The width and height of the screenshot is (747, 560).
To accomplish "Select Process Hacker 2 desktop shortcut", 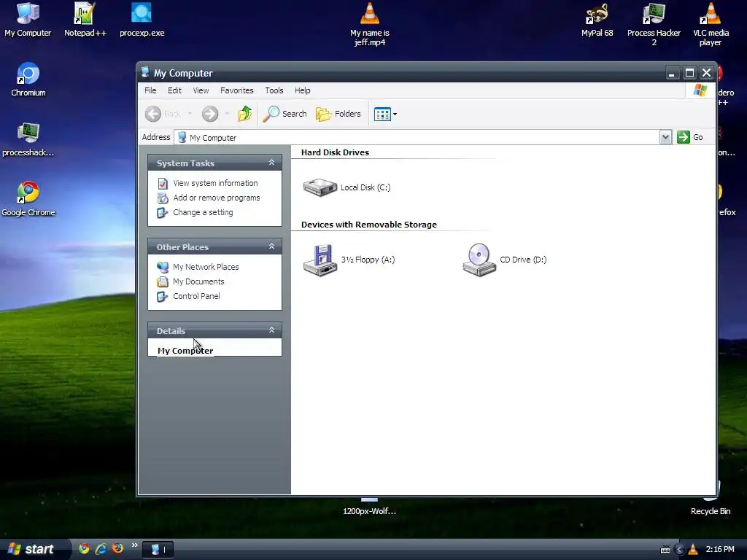I will (x=654, y=24).
